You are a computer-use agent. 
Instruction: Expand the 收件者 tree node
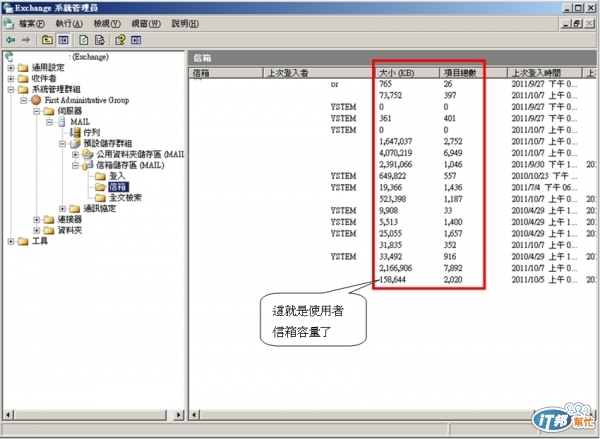tap(11, 79)
